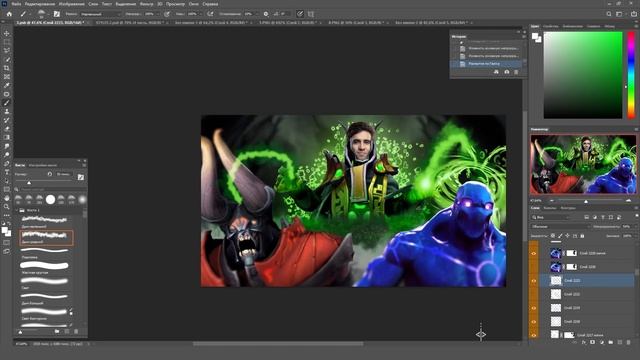Click the Share icon at top right

[x=634, y=14]
